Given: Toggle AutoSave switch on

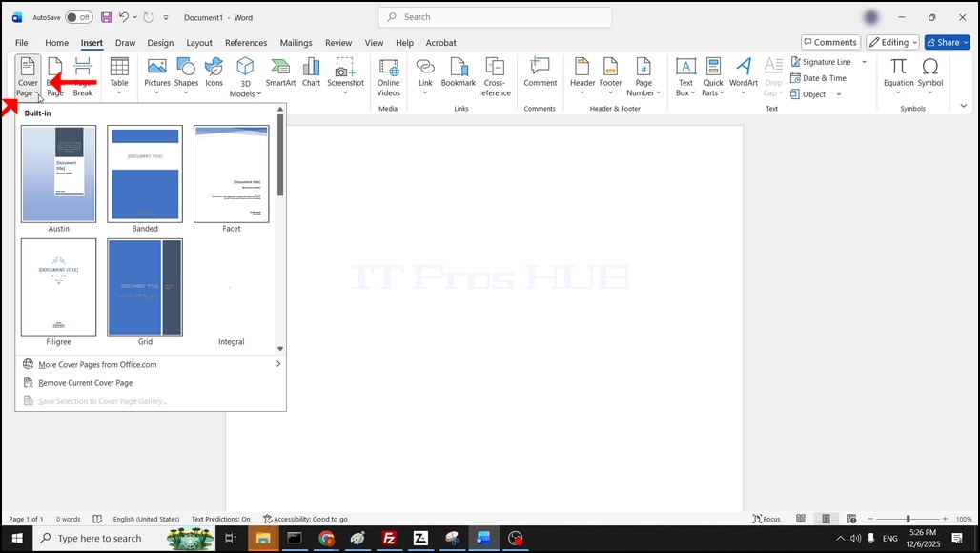Looking at the screenshot, I should click(x=79, y=17).
